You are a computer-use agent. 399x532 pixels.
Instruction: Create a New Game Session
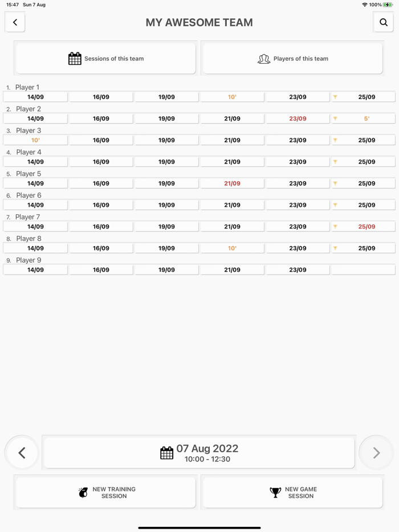pos(292,492)
